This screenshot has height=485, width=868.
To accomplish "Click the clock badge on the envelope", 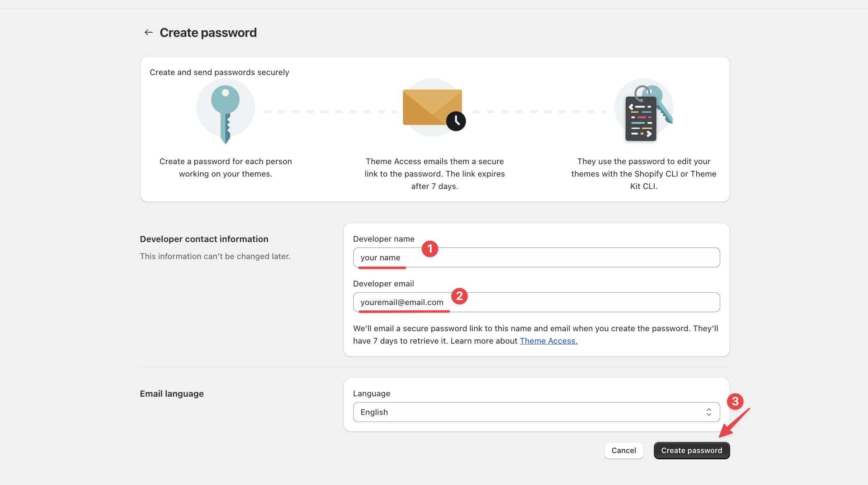I will (x=456, y=121).
